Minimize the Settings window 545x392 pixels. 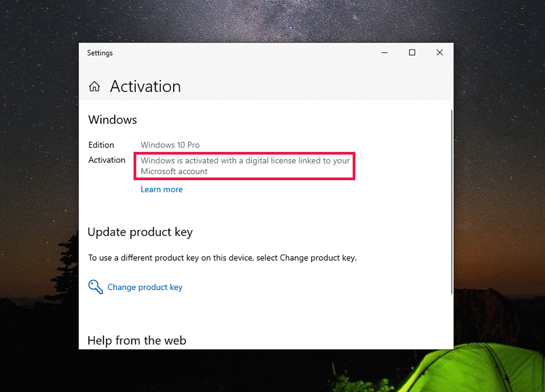(384, 52)
